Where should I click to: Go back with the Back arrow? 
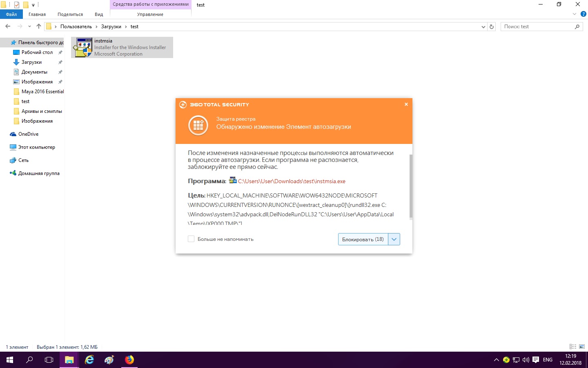click(x=8, y=27)
